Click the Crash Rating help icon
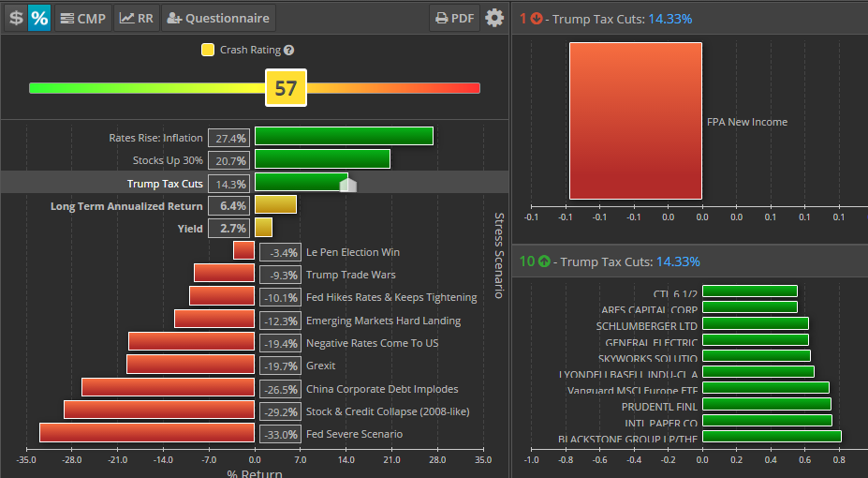Image resolution: width=868 pixels, height=478 pixels. (x=288, y=51)
